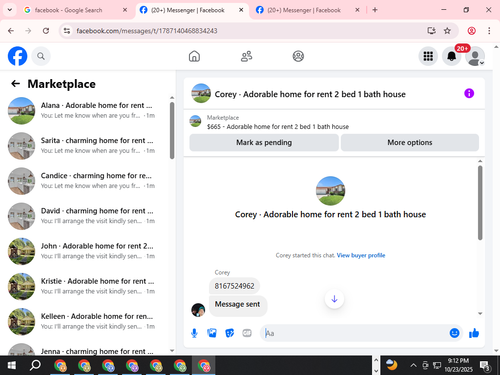Open Windows notification center
500x375 pixels.
[x=485, y=366]
